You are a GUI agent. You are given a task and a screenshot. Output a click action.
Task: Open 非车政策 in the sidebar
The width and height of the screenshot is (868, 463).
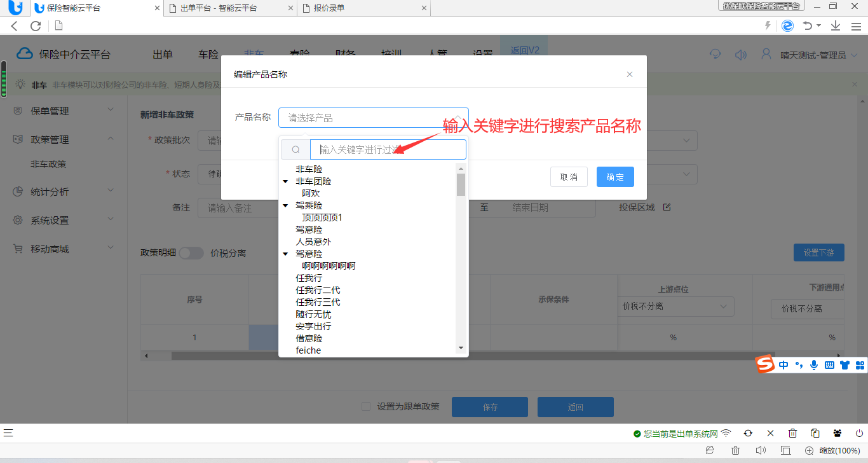48,164
